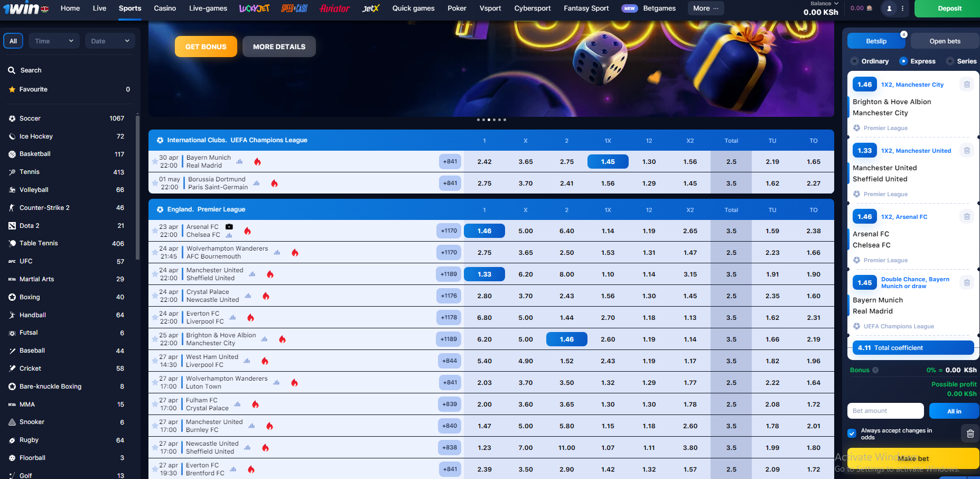Add Everton FC vs Liverpool FC to favourites star
Viewport: 980px width, 479px height.
(x=155, y=318)
